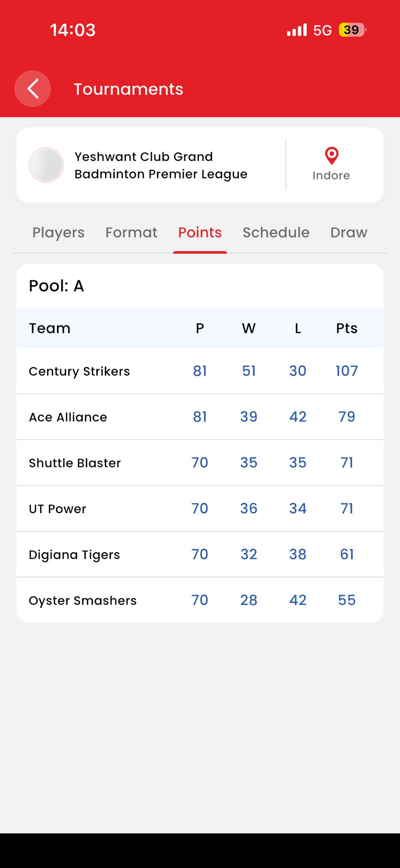
Task: Tap the Shuttle Blaster team name
Action: pos(75,463)
